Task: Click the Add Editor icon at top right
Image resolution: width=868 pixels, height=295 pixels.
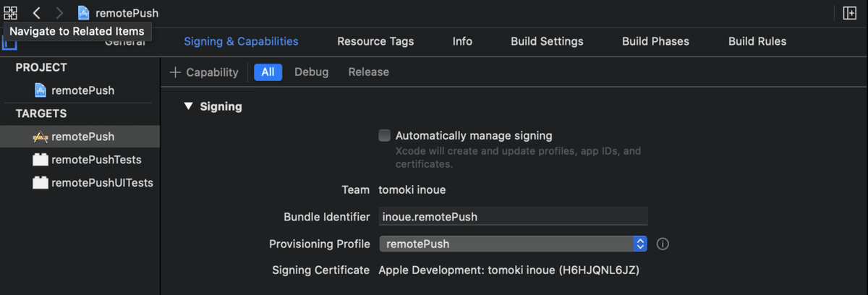Action: (850, 13)
